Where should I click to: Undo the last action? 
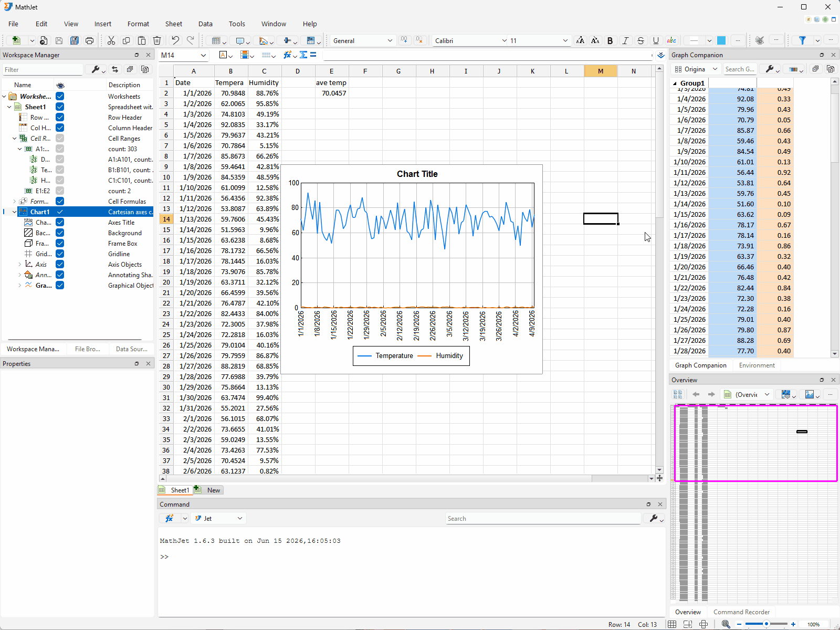point(175,40)
